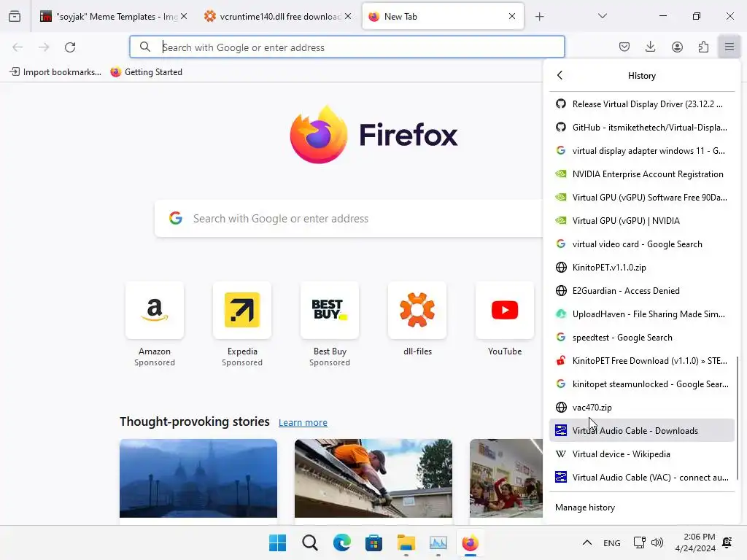The height and width of the screenshot is (560, 747).
Task: Open Windows taskbar Search
Action: point(309,542)
